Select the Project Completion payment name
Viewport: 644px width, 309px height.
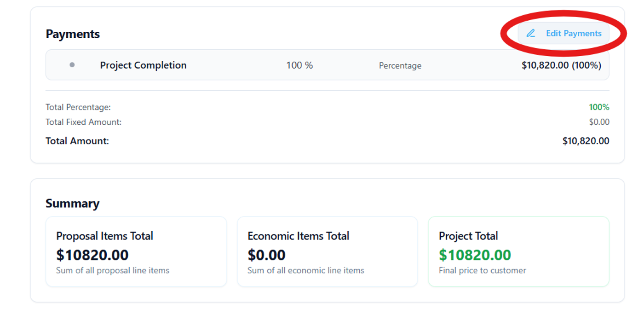(x=143, y=65)
